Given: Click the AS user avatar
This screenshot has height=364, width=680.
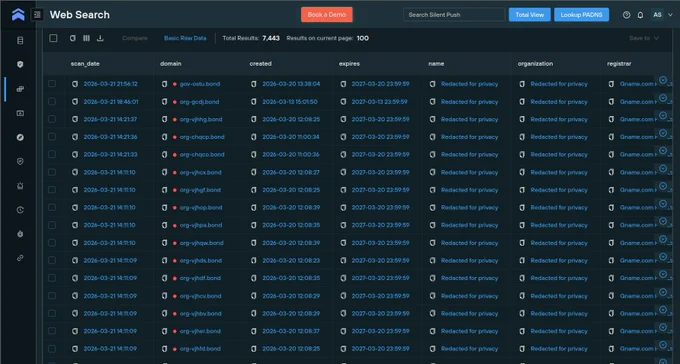Looking at the screenshot, I should tap(657, 15).
